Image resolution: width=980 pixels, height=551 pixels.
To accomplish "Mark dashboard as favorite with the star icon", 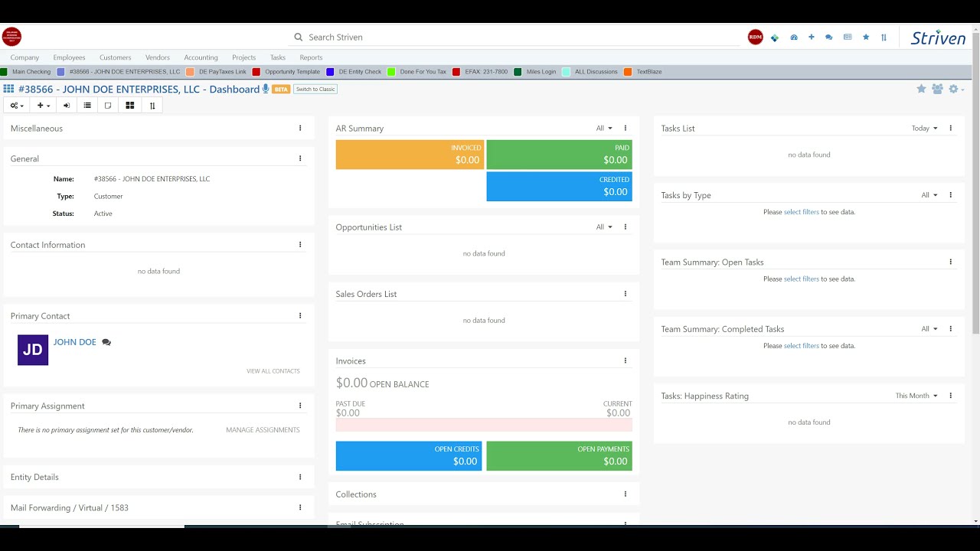I will pyautogui.click(x=921, y=89).
